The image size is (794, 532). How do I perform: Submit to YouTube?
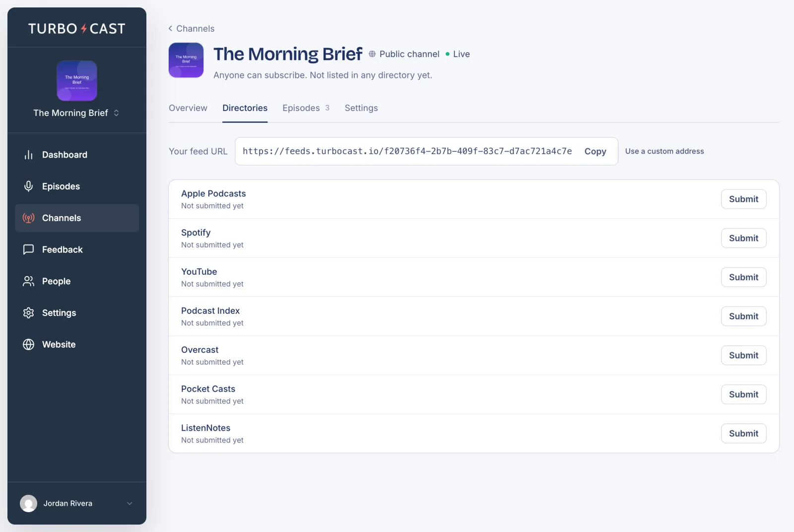pyautogui.click(x=743, y=277)
